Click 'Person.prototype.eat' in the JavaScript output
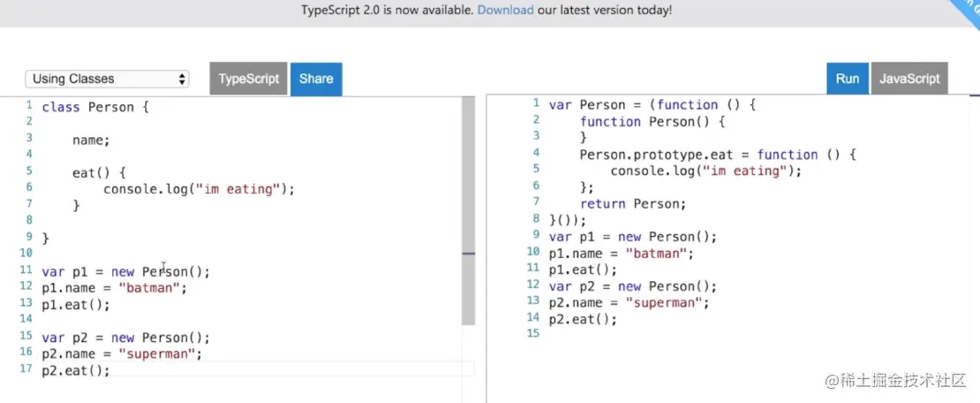This screenshot has width=980, height=403. 664,155
